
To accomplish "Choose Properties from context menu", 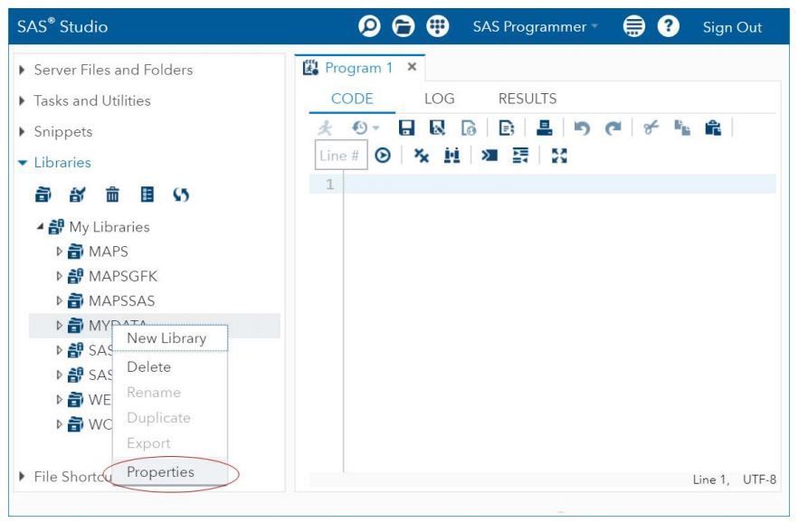I will tap(170, 471).
